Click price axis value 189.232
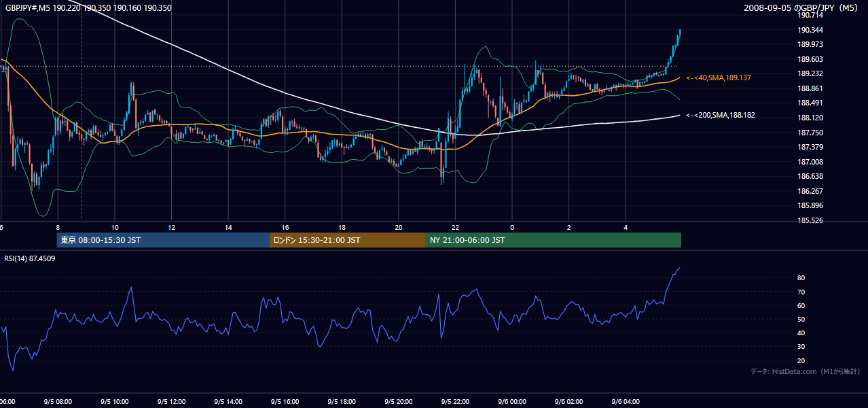 click(x=811, y=74)
